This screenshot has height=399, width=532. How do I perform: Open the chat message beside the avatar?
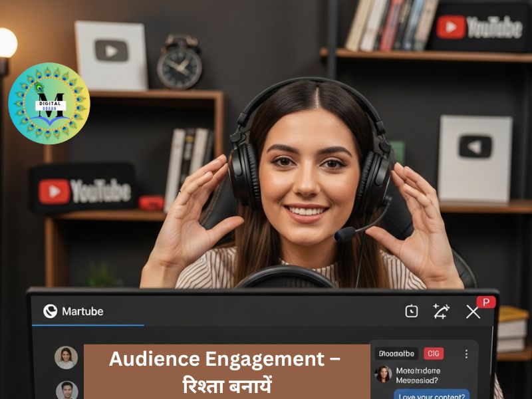[x=418, y=376]
